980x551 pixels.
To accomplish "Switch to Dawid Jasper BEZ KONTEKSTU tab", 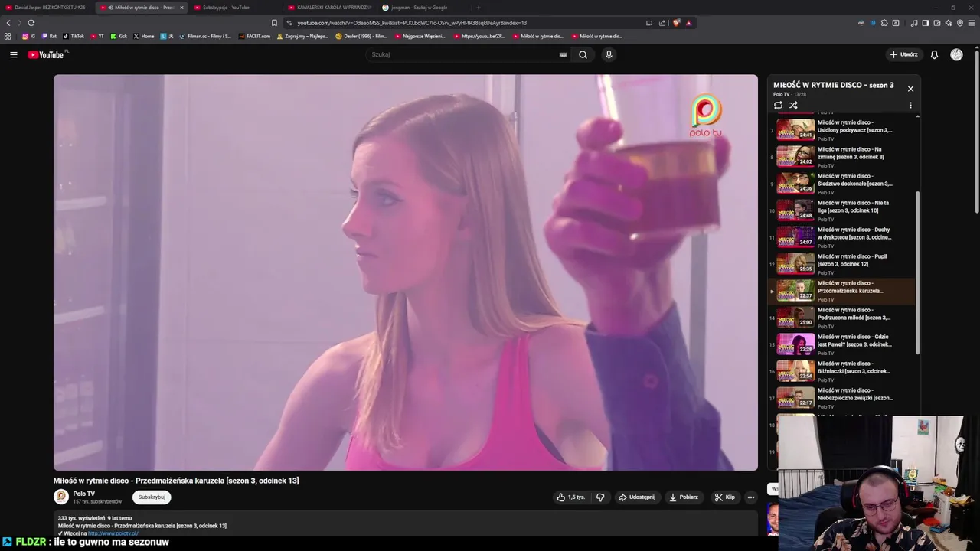I will coord(46,8).
